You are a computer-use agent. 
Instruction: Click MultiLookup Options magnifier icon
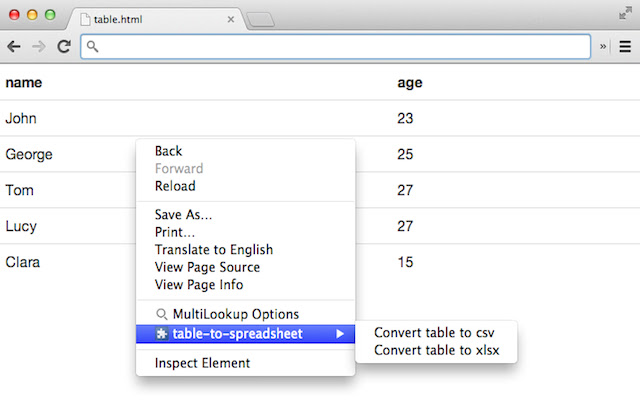162,314
